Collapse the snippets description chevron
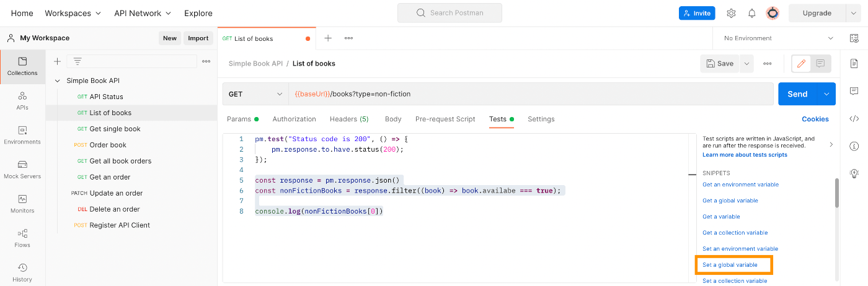 [x=831, y=144]
